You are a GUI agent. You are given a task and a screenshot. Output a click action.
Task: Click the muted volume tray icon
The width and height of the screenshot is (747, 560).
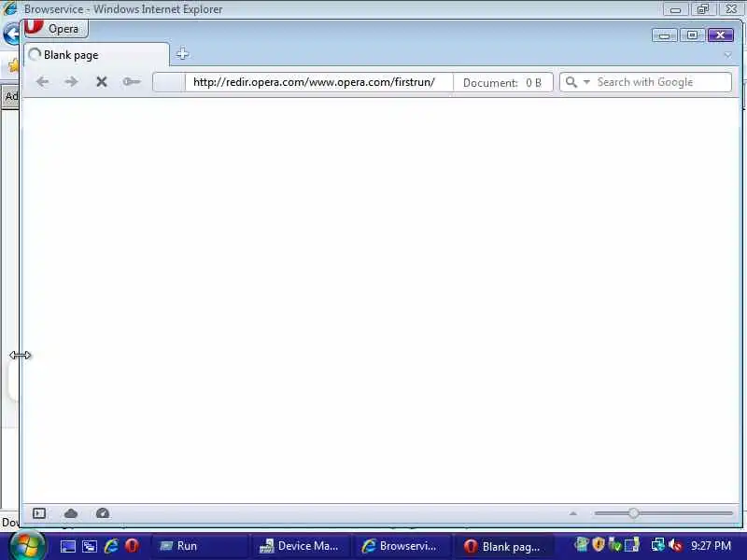click(675, 545)
